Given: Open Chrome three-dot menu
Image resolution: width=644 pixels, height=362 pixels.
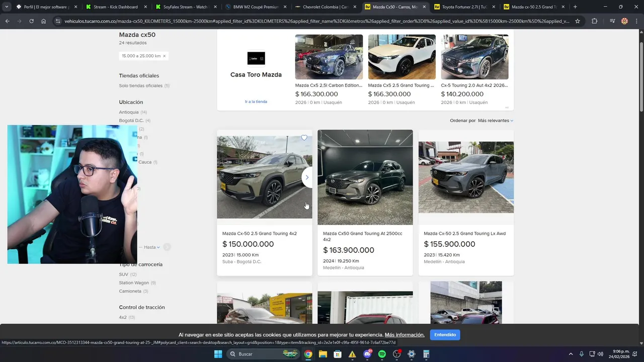Looking at the screenshot, I should pyautogui.click(x=636, y=21).
